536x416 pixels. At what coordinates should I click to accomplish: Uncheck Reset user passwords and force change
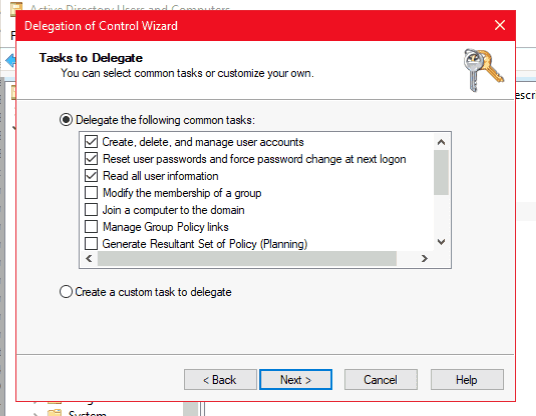91,159
